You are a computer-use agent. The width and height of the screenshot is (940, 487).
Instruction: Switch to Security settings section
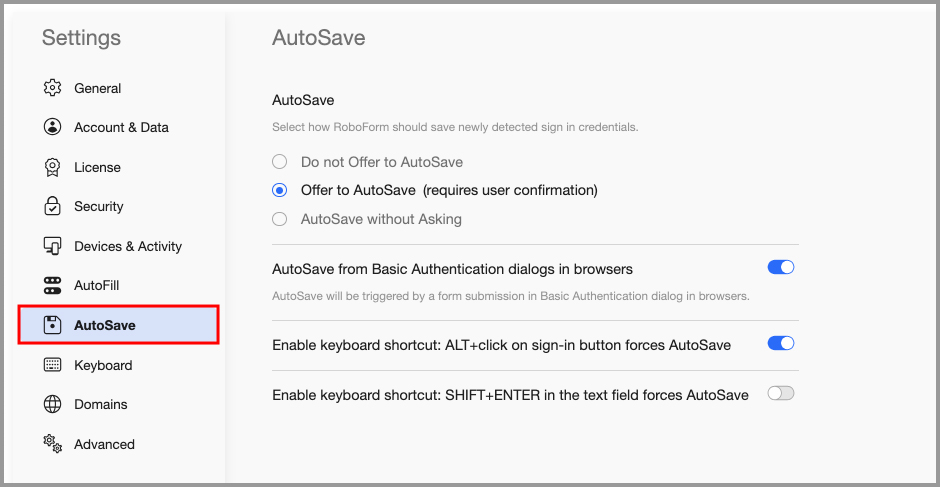(99, 206)
